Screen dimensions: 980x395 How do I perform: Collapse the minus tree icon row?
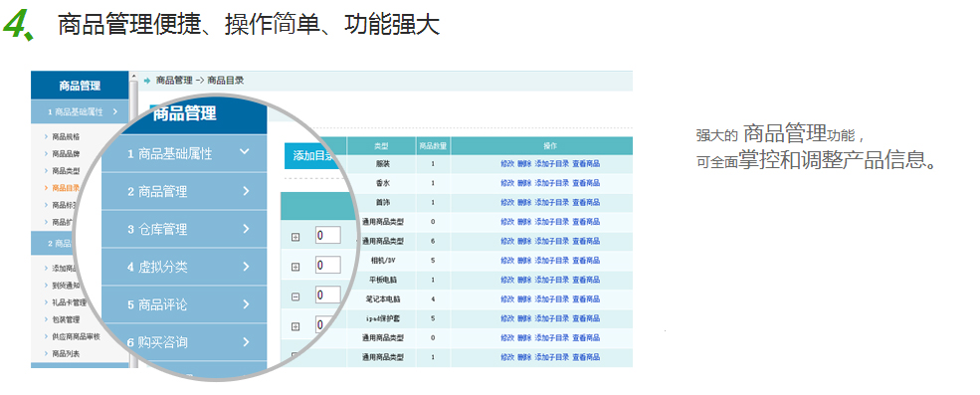pos(295,296)
